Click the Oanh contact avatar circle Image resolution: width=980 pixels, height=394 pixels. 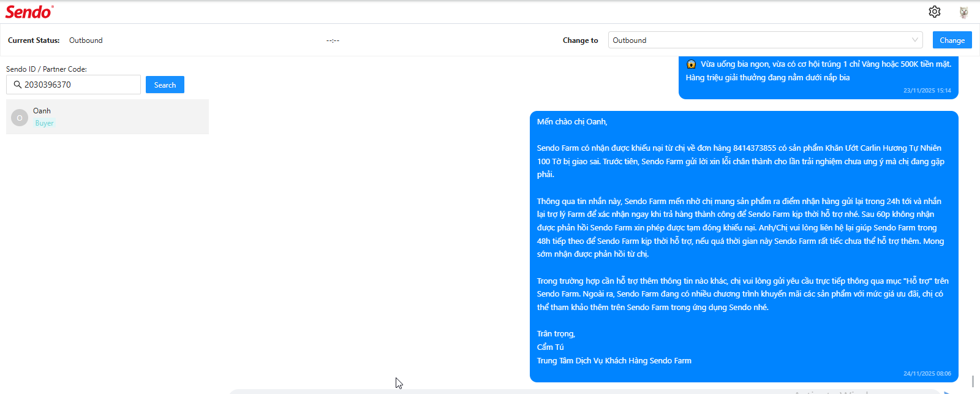click(x=20, y=118)
